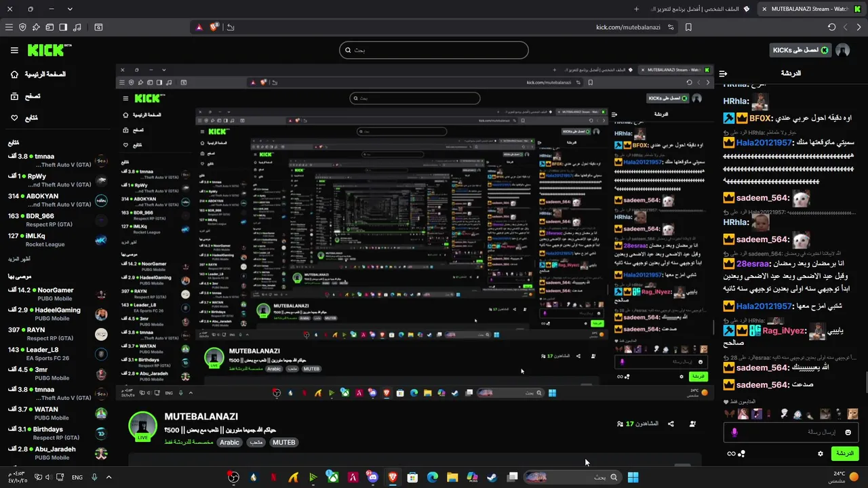Screen dimensions: 868x488
Task: Click the infinity icon below chat input
Action: pos(731,453)
